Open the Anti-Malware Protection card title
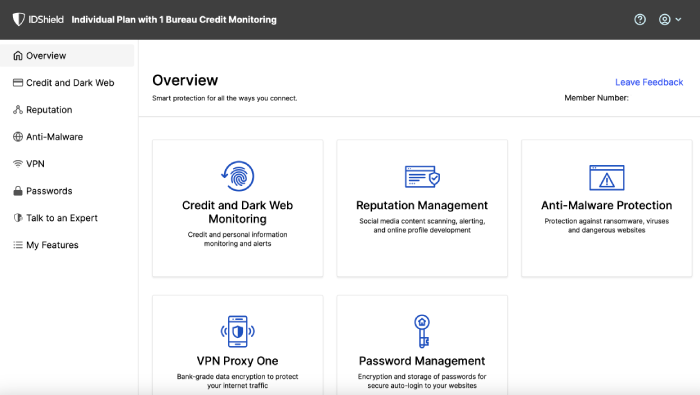Image resolution: width=700 pixels, height=395 pixels. pyautogui.click(x=607, y=205)
